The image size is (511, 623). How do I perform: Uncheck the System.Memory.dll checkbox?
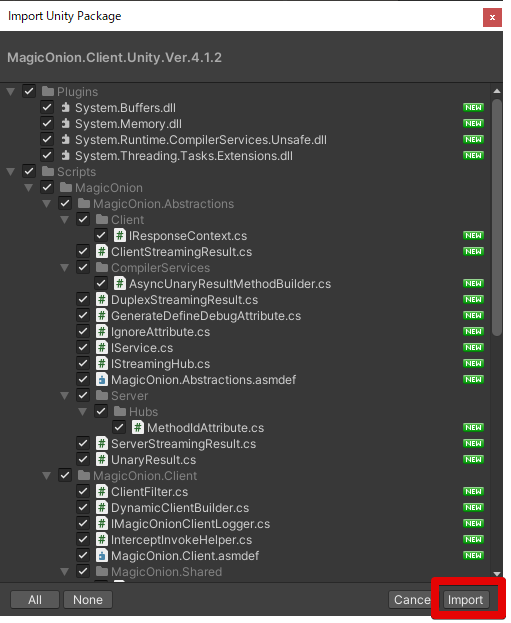[x=47, y=123]
